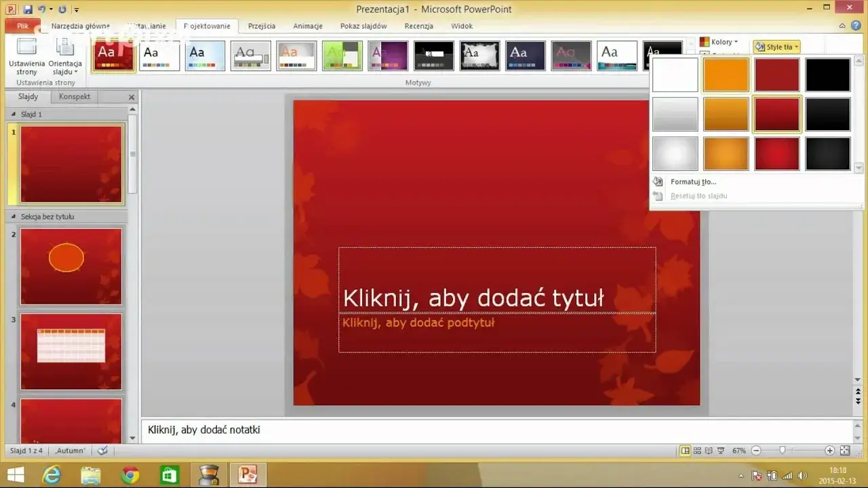Screen dimensions: 868x488
Task: Switch to the Animacje ribbon tab
Action: [307, 26]
